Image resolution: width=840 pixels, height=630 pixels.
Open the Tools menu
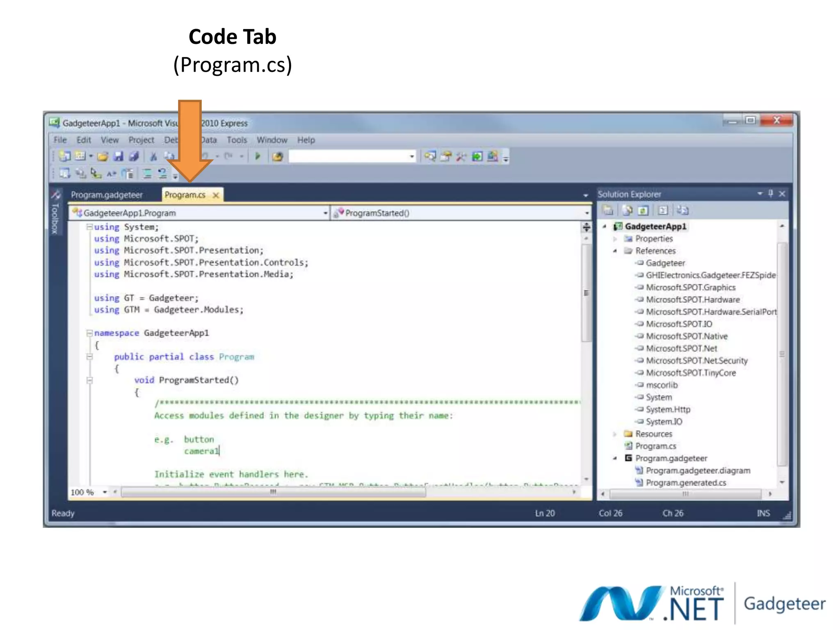[237, 140]
